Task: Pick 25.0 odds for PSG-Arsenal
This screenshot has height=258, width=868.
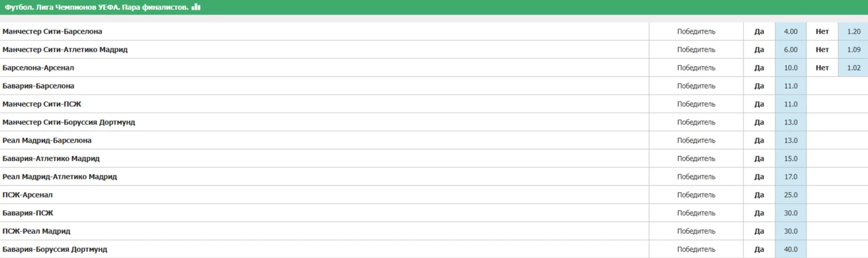Action: click(x=791, y=195)
